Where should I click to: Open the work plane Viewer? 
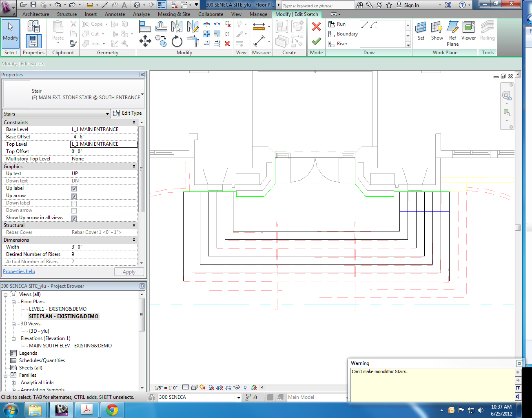pyautogui.click(x=468, y=31)
